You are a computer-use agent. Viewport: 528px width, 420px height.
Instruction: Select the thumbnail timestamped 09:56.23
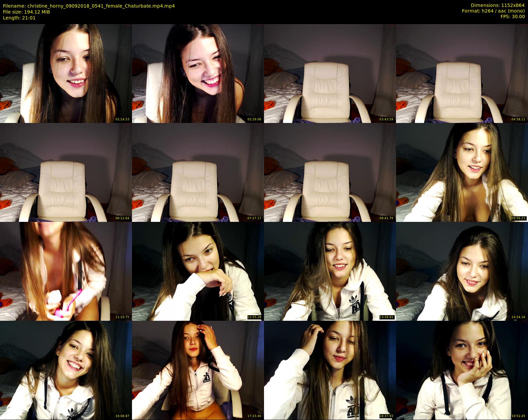[x=462, y=172]
